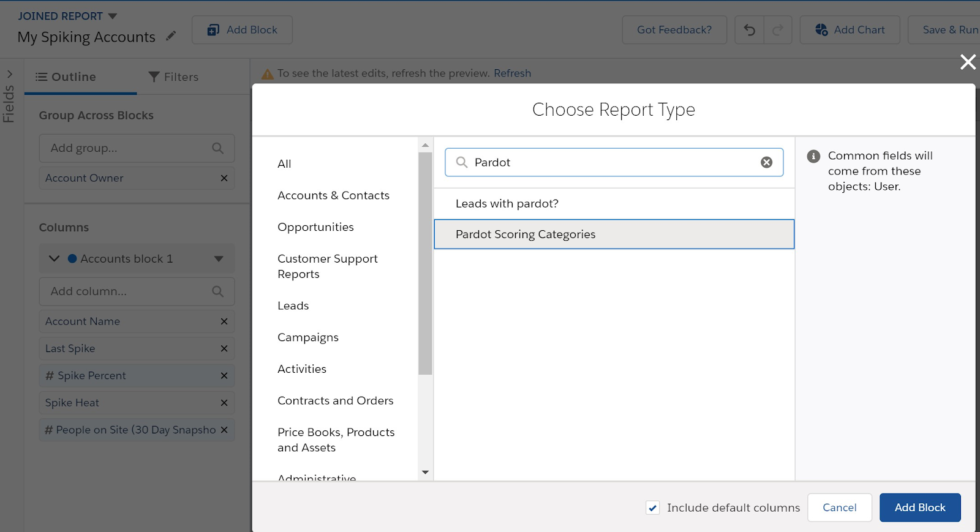
Task: Click category list scroll down arrow
Action: click(425, 473)
